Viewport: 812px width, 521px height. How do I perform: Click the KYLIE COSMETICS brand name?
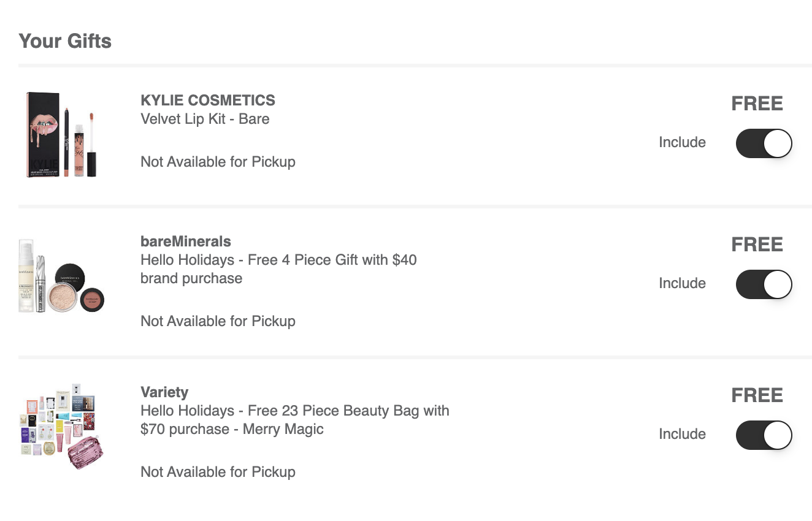point(208,101)
